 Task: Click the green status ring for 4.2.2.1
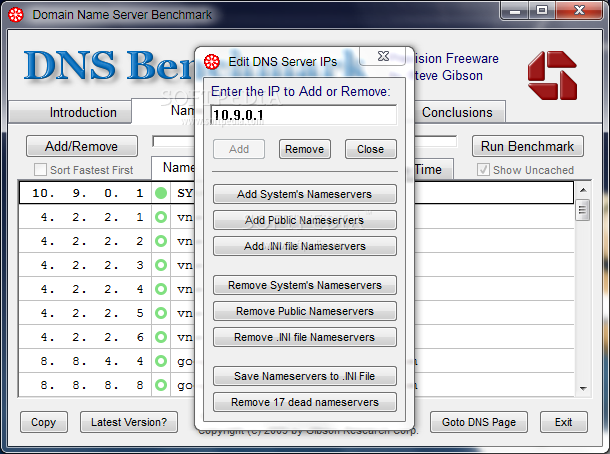[161, 217]
